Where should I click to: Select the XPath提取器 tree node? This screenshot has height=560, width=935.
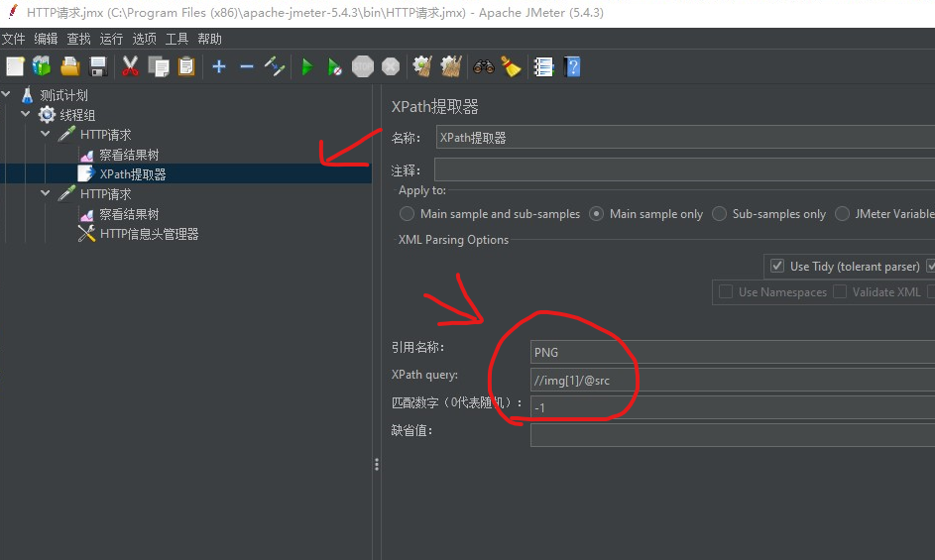(133, 174)
